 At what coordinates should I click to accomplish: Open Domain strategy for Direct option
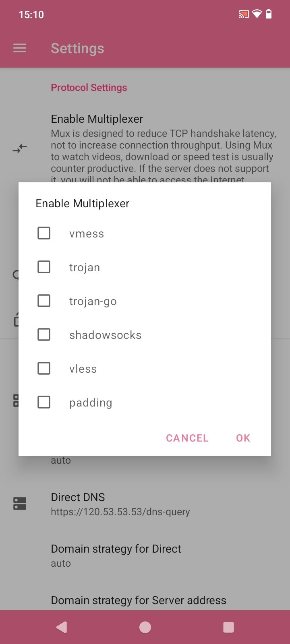(x=116, y=555)
